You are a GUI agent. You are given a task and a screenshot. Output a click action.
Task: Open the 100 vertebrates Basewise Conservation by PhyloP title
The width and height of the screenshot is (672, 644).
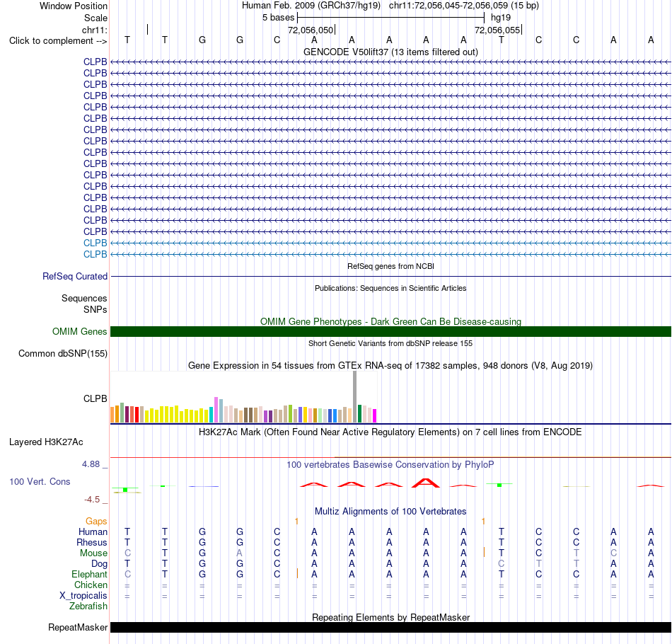click(x=390, y=465)
